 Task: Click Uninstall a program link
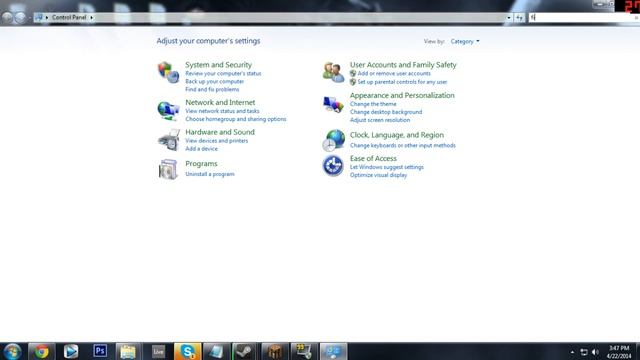click(210, 174)
